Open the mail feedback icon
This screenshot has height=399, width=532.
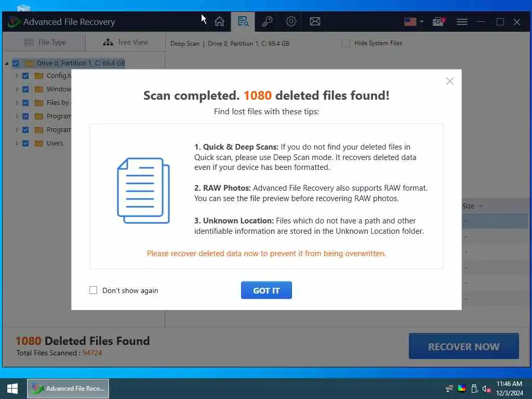coord(315,22)
